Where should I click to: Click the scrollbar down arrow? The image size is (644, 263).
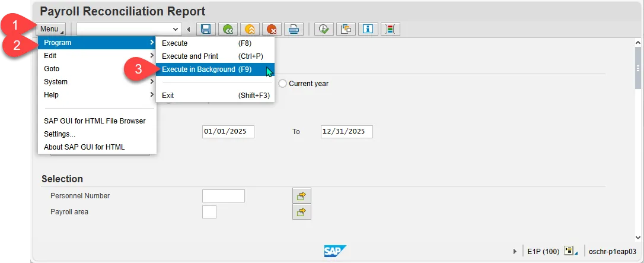tap(638, 237)
